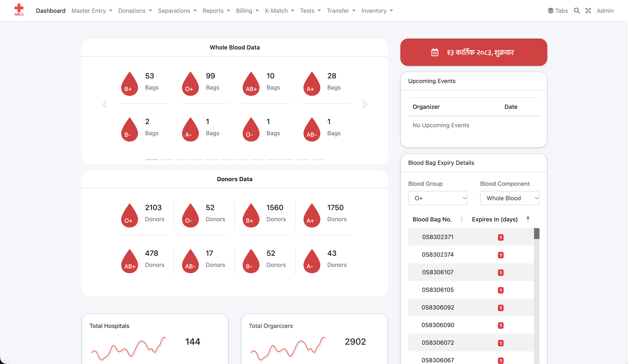Open the Admin account link

[x=605, y=11]
